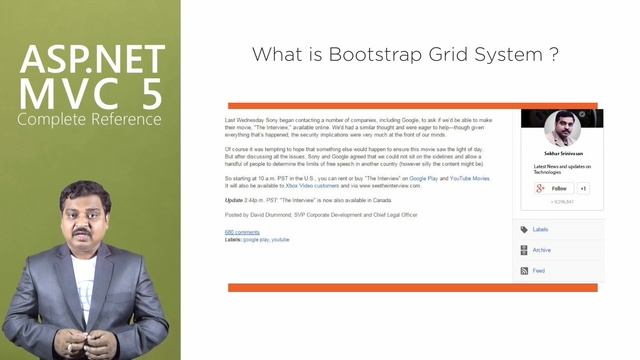
Task: Click the 'Latest News and updates on Technologies' text
Action: [562, 169]
